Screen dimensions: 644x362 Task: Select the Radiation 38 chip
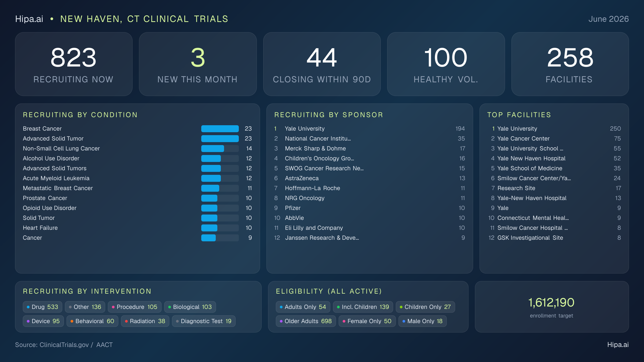[x=145, y=321]
